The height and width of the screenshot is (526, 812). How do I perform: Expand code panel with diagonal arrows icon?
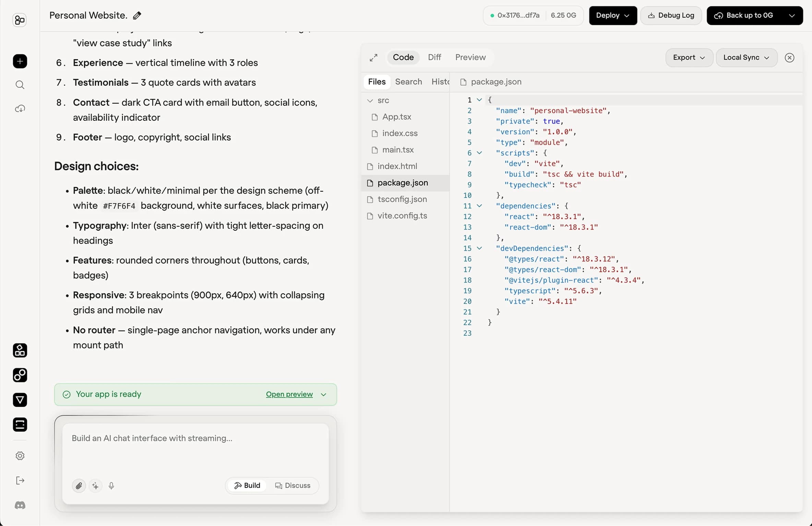373,58
